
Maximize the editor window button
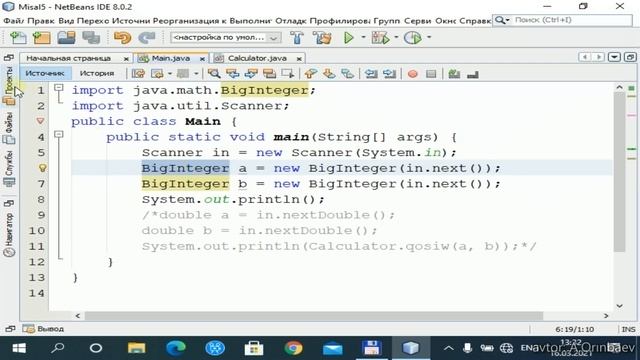click(630, 57)
